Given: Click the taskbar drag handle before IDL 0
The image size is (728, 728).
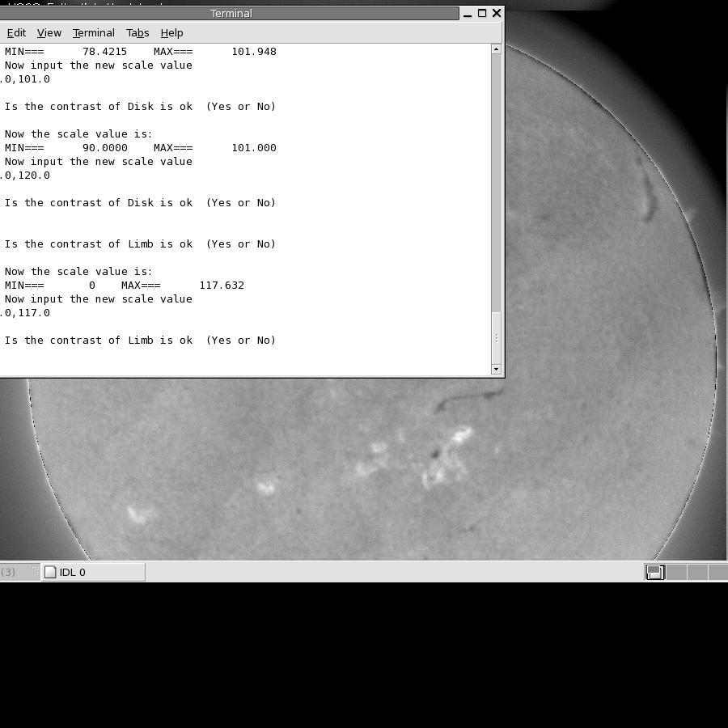Looking at the screenshot, I should pos(35,571).
